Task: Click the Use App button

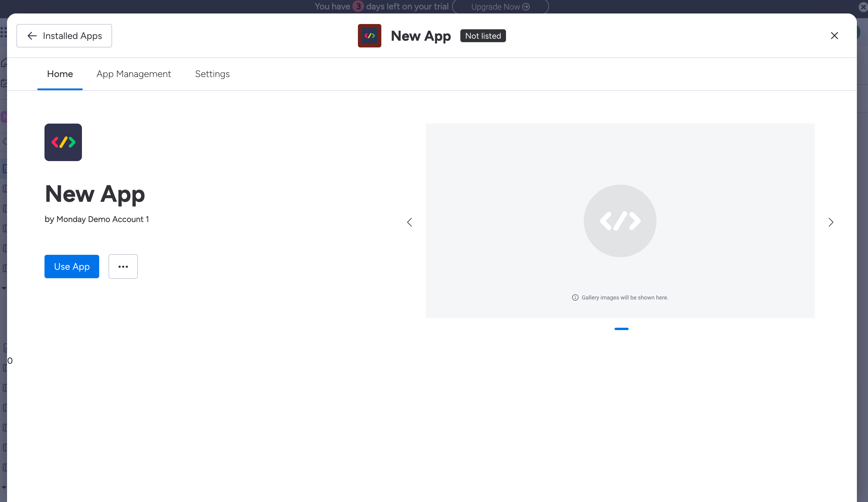Action: [72, 266]
